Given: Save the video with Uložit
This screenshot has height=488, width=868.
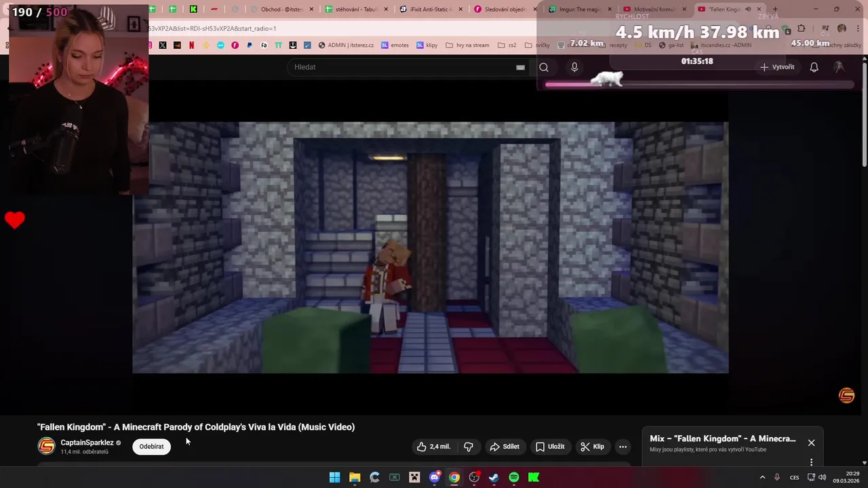Looking at the screenshot, I should [550, 447].
